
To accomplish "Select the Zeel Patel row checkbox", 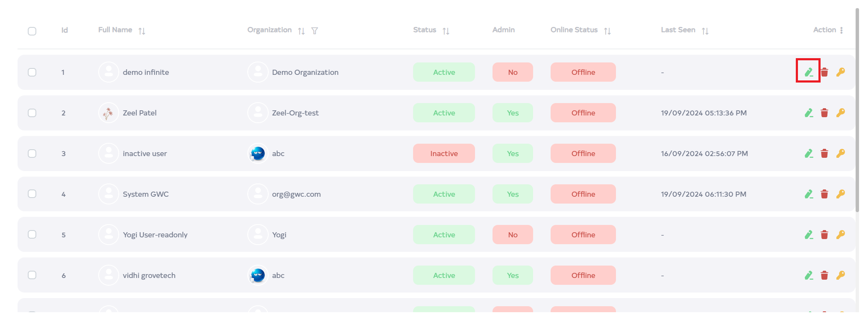I will coord(32,113).
